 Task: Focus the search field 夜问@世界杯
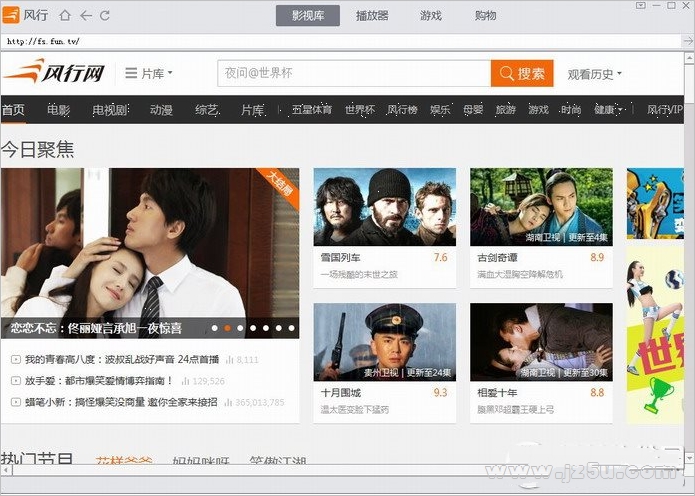click(354, 73)
